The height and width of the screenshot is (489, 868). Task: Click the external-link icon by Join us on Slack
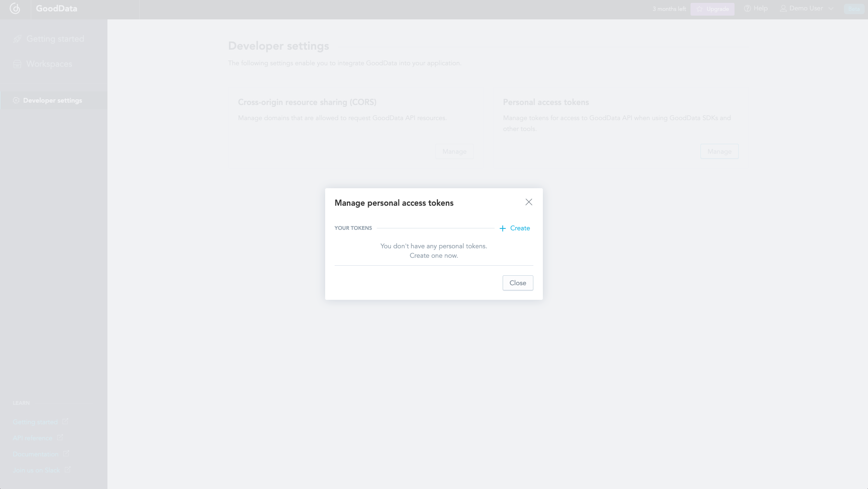[x=68, y=470]
